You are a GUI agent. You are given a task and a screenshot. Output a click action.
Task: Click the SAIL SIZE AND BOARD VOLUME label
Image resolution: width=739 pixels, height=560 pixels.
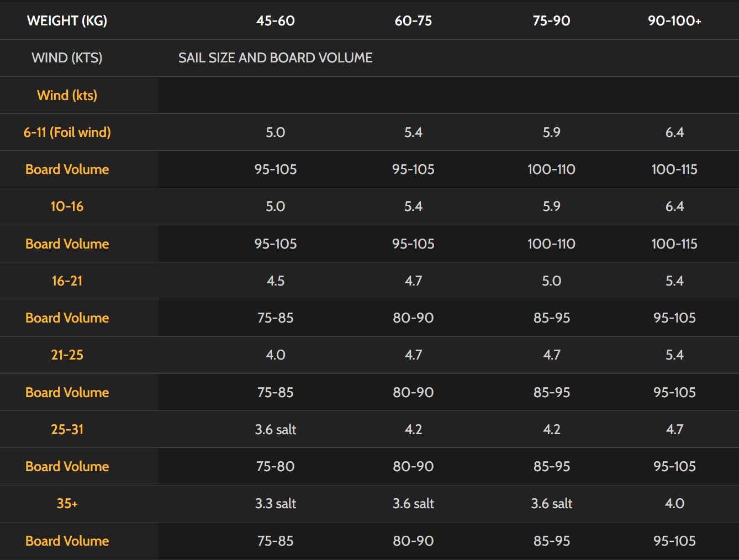275,58
